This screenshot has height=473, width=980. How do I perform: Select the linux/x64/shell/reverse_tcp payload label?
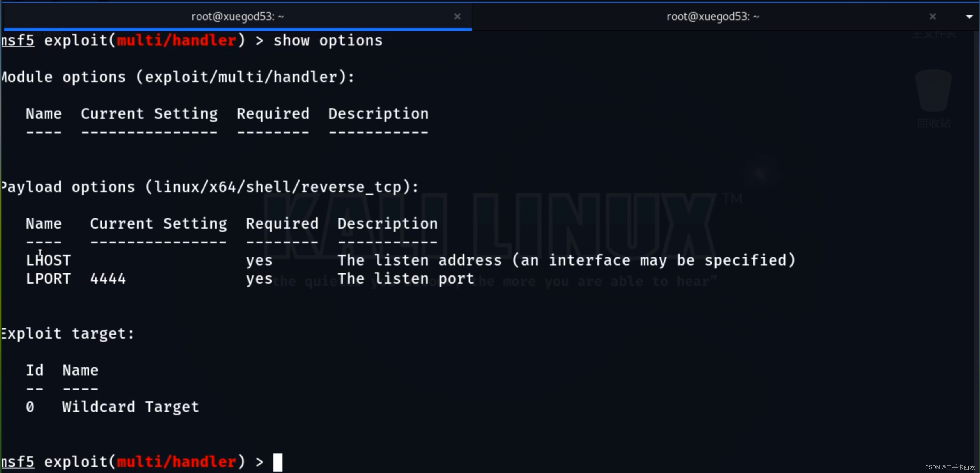point(244,187)
